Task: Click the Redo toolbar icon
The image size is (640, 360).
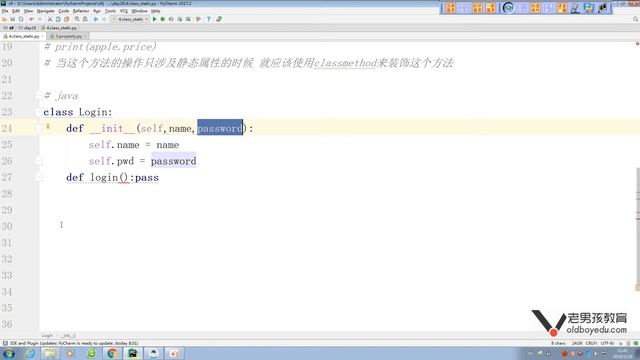Action: tap(40, 19)
